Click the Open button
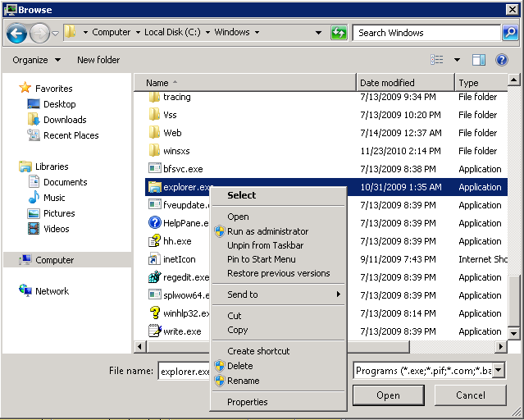This screenshot has width=524, height=420. [x=389, y=395]
